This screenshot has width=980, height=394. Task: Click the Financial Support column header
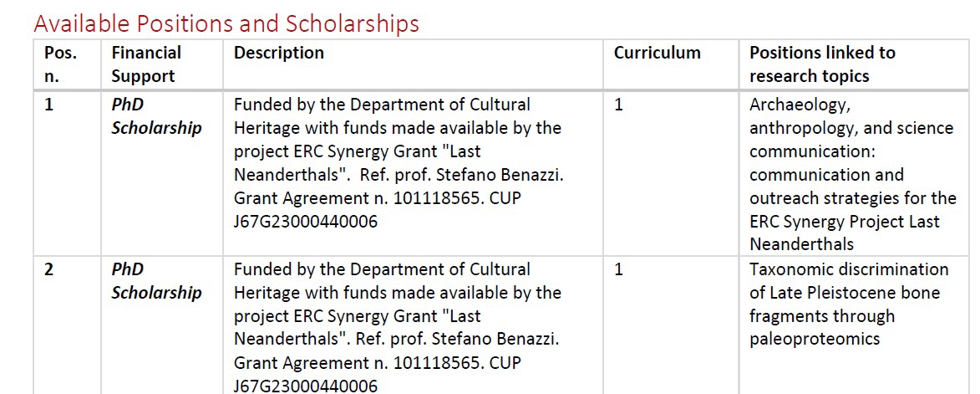(x=146, y=64)
